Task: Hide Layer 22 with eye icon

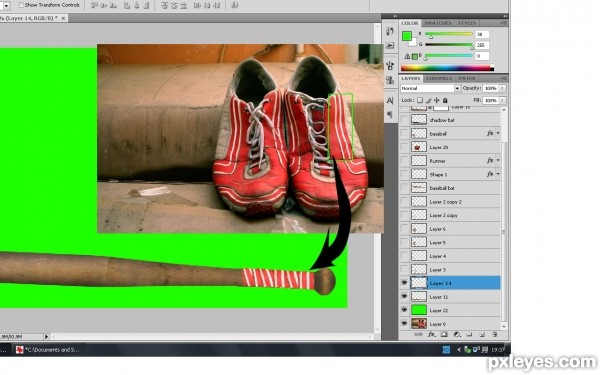Action: pos(404,310)
